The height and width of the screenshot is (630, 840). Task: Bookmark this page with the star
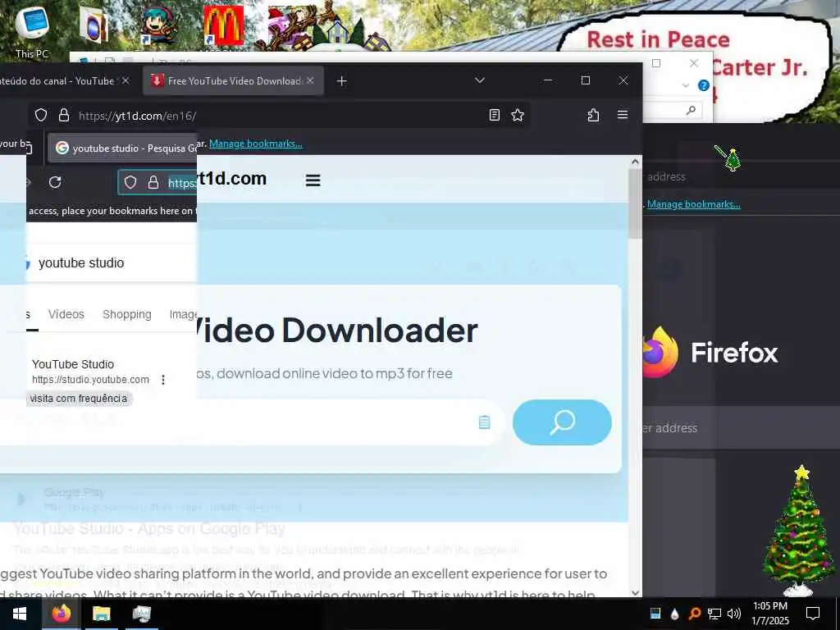(518, 115)
